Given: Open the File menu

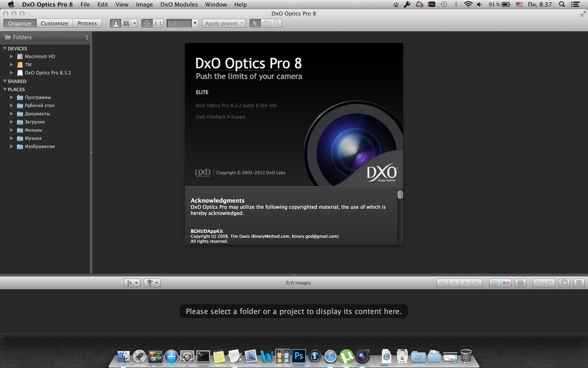Looking at the screenshot, I should (85, 4).
